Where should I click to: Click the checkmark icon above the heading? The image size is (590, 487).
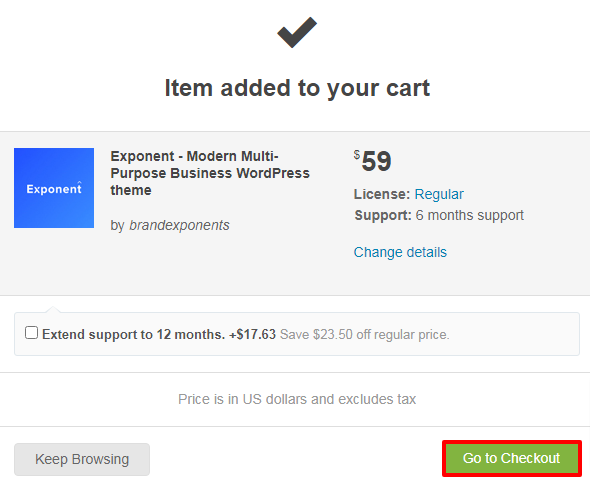pyautogui.click(x=297, y=32)
